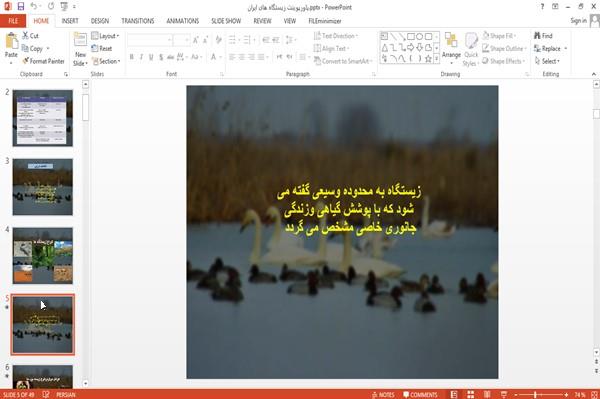Select the rectangle shape in shapes gallery
This screenshot has height=399, width=600.
[411, 36]
